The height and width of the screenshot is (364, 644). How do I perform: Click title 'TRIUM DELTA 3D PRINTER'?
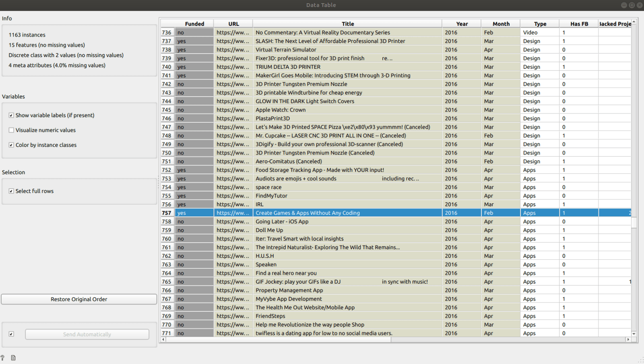point(288,67)
